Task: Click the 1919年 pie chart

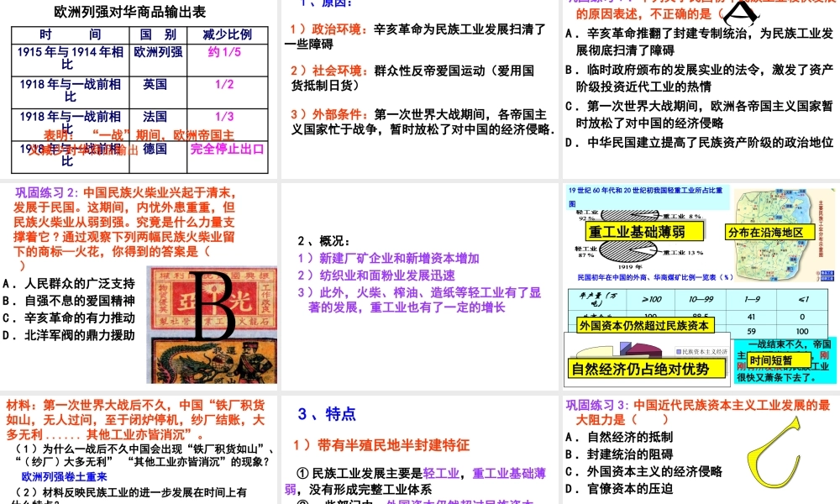Action: point(628,251)
